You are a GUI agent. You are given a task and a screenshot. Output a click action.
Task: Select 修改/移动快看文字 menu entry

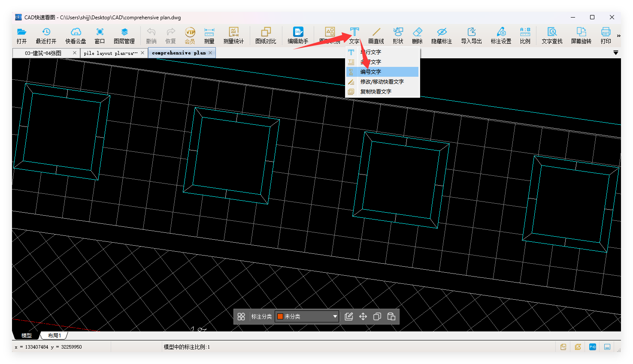click(x=382, y=81)
